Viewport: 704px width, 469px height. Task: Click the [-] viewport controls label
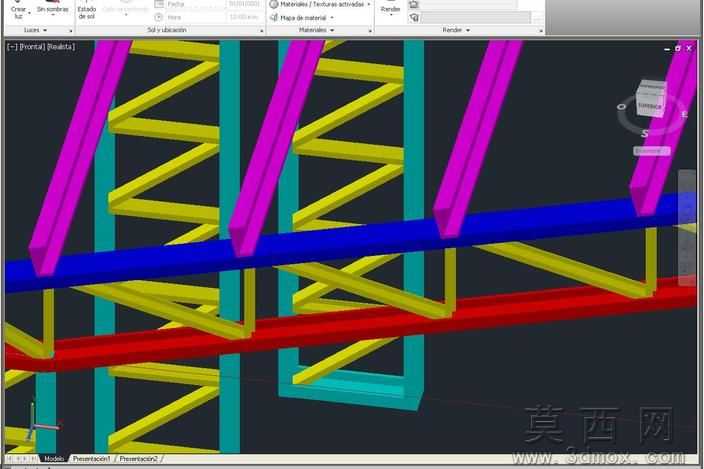click(x=12, y=47)
